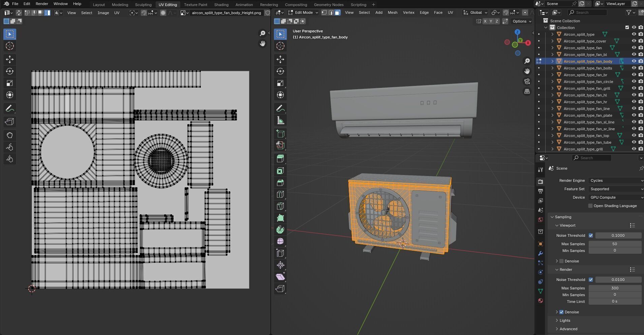Select the UV Grab sculpt tool
Image resolution: width=644 pixels, height=335 pixels.
coord(10,135)
